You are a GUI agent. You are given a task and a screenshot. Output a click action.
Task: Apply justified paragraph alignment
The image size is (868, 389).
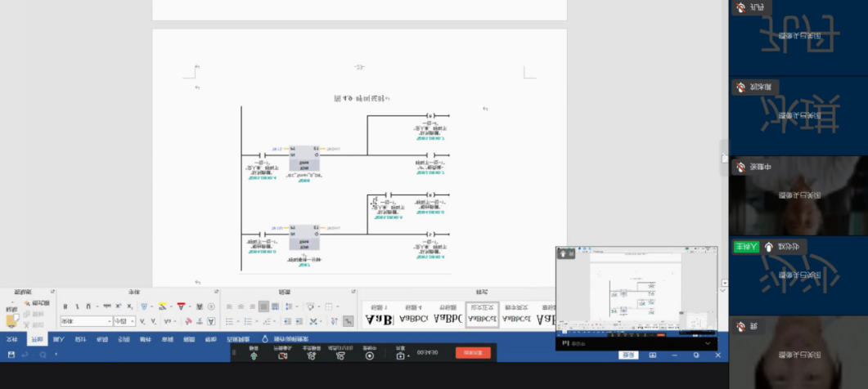point(263,306)
